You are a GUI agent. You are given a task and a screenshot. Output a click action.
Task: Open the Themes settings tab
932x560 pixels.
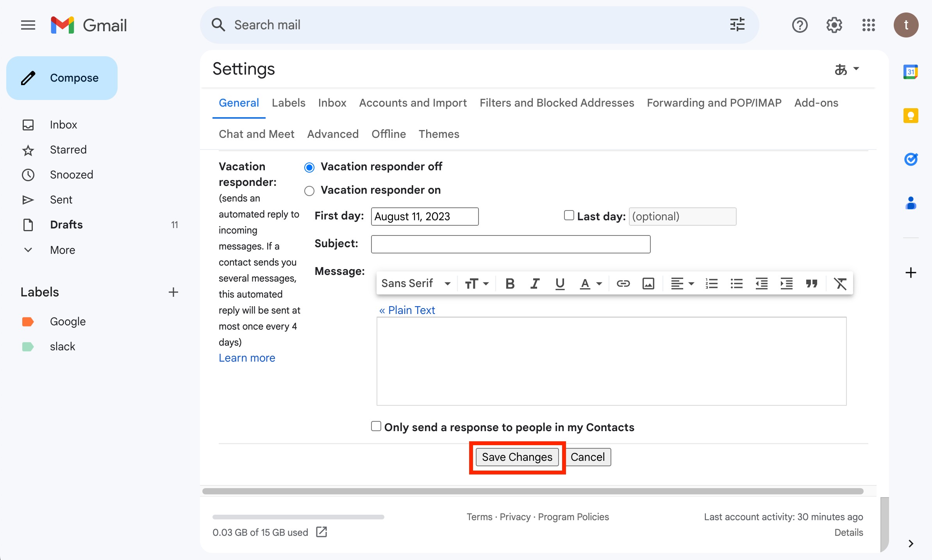[439, 134]
